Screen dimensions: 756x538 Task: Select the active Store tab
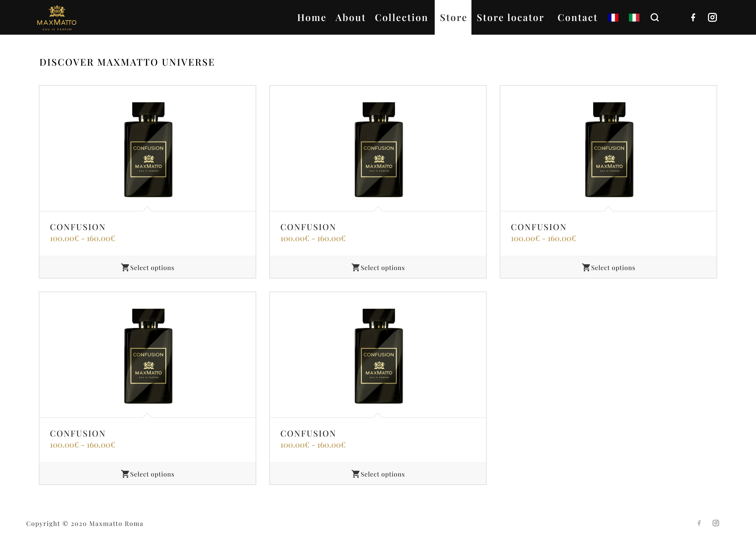point(453,18)
